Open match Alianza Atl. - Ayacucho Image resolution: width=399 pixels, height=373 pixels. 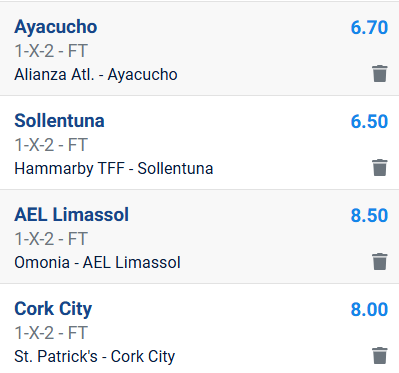pyautogui.click(x=96, y=75)
